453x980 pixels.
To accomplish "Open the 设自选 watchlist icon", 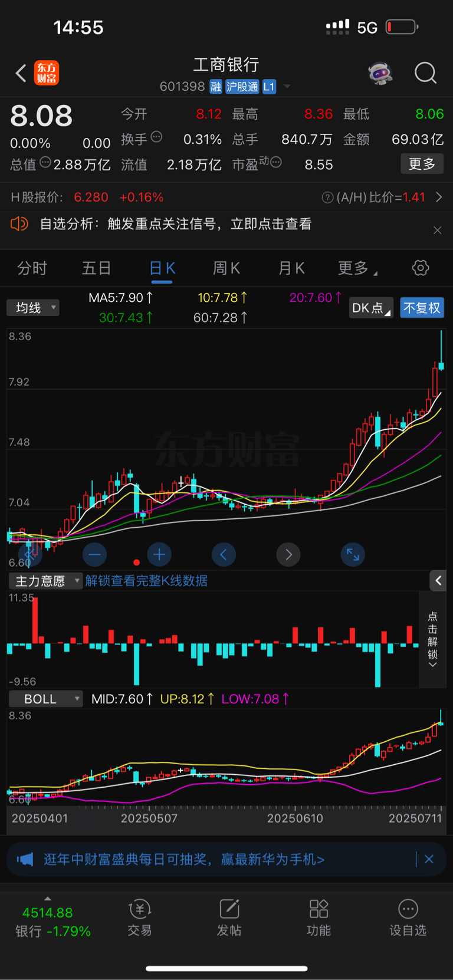I will pyautogui.click(x=408, y=918).
